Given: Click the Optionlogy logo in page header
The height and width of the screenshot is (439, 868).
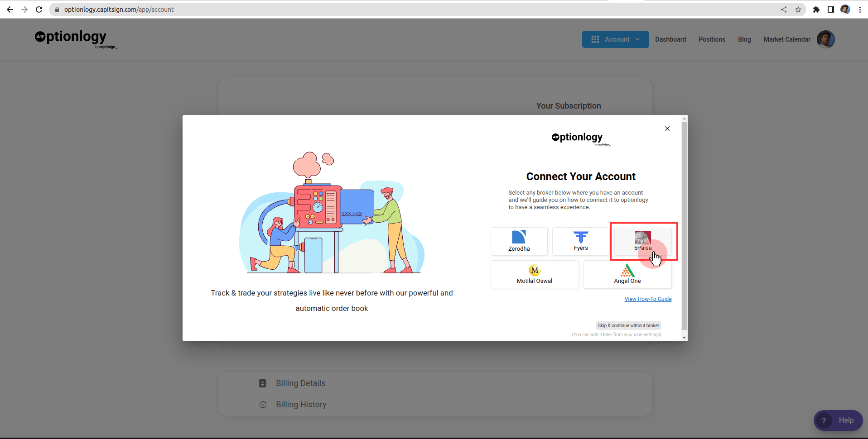Looking at the screenshot, I should 76,39.
